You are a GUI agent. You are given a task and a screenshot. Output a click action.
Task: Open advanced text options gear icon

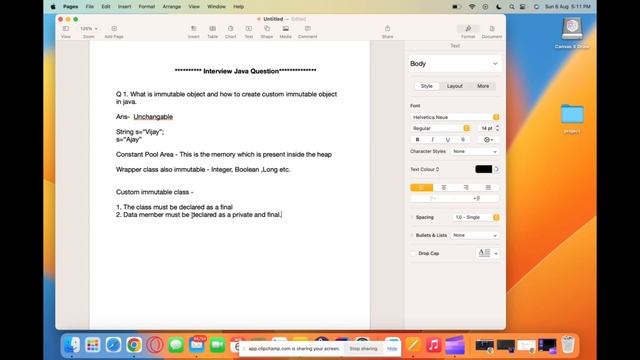[488, 140]
